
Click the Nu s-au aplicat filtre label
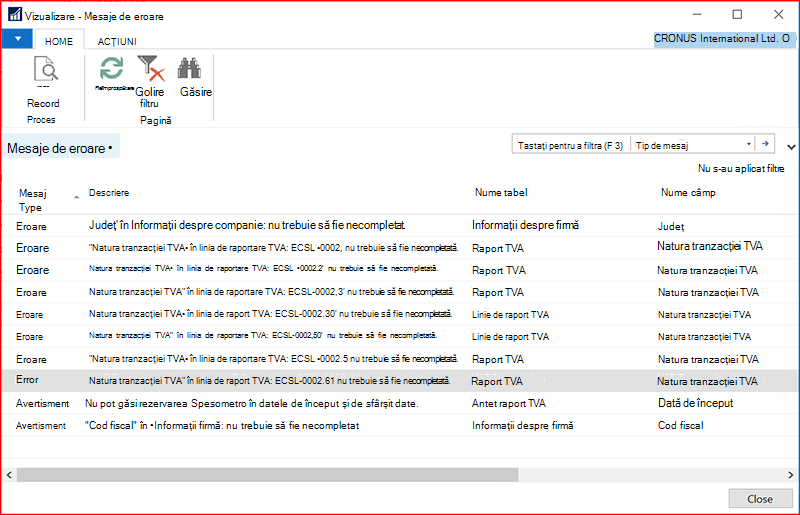741,168
